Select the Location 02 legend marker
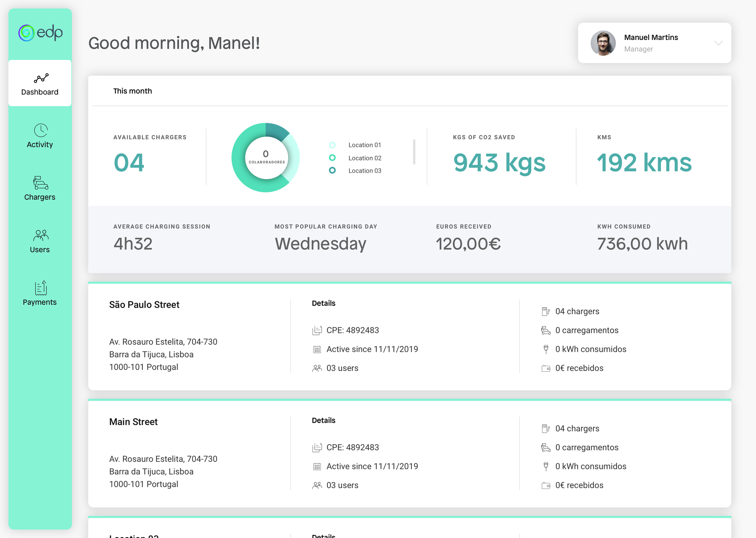This screenshot has width=756, height=538. pos(332,158)
